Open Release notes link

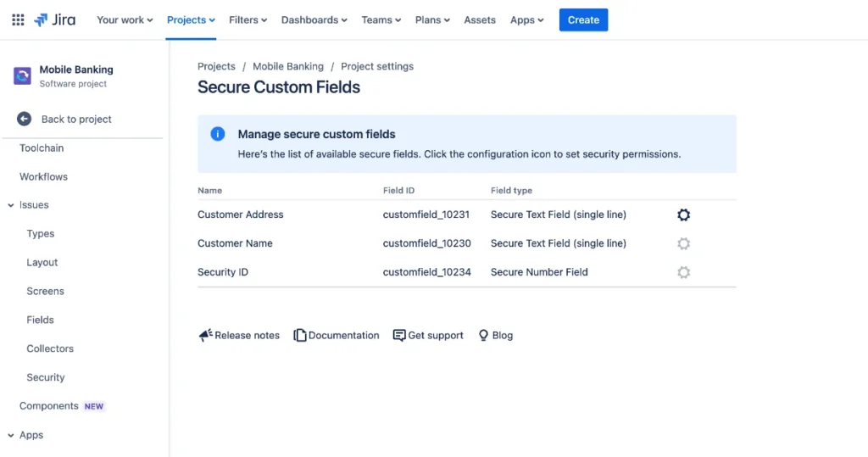239,336
